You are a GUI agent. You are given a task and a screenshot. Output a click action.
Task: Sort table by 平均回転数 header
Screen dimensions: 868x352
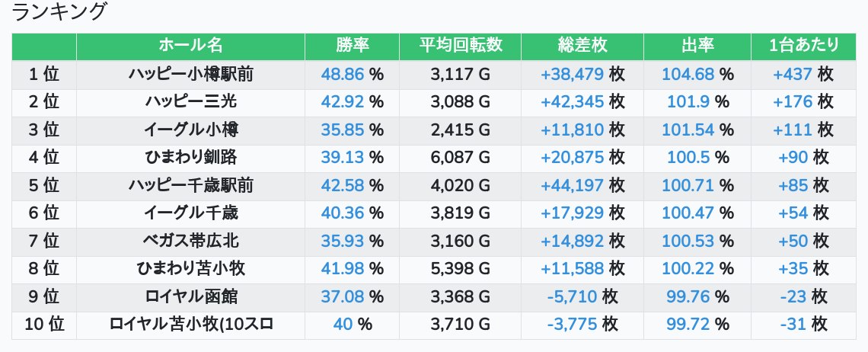point(460,46)
